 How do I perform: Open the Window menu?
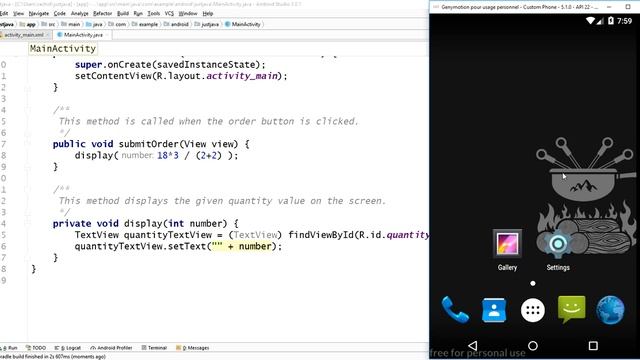(188, 13)
